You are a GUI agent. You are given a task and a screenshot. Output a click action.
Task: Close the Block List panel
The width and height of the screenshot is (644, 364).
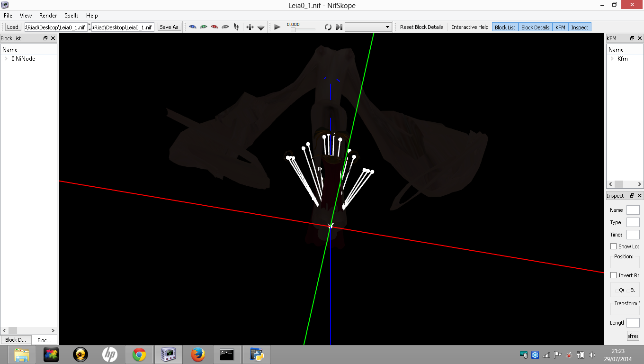point(53,38)
